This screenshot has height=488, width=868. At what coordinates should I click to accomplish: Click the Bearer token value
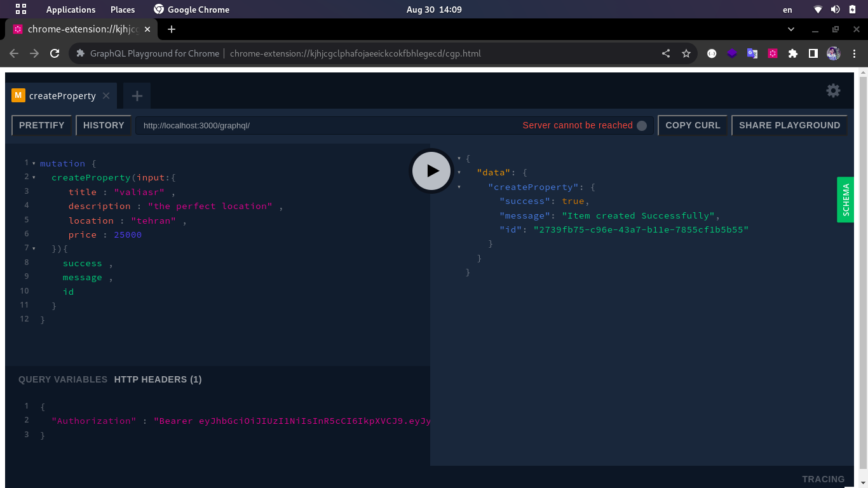click(x=292, y=421)
